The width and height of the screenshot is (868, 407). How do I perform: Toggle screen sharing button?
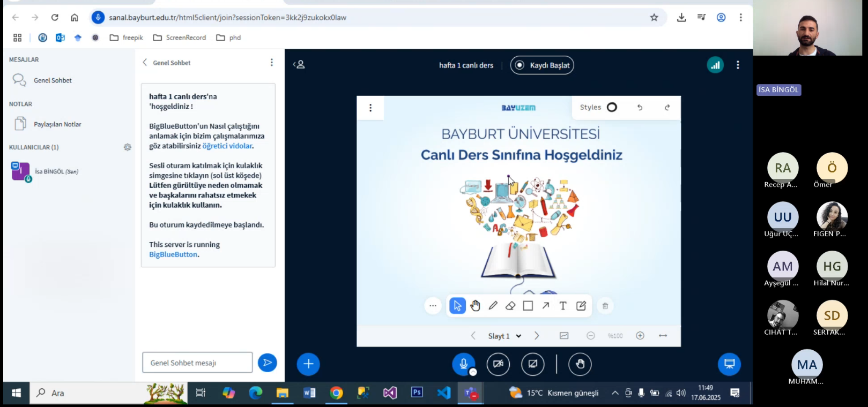point(532,364)
